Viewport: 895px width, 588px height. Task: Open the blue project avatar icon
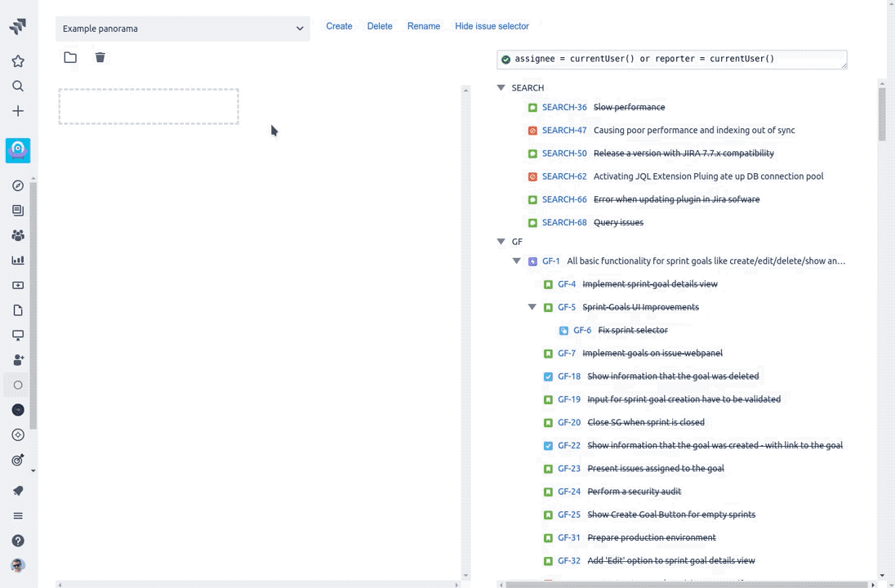pos(18,150)
